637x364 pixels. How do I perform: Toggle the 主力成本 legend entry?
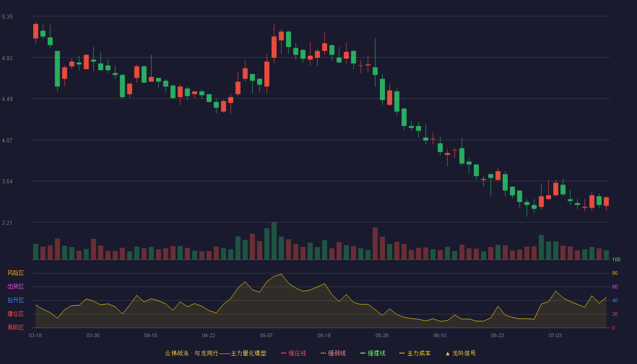pyautogui.click(x=415, y=353)
